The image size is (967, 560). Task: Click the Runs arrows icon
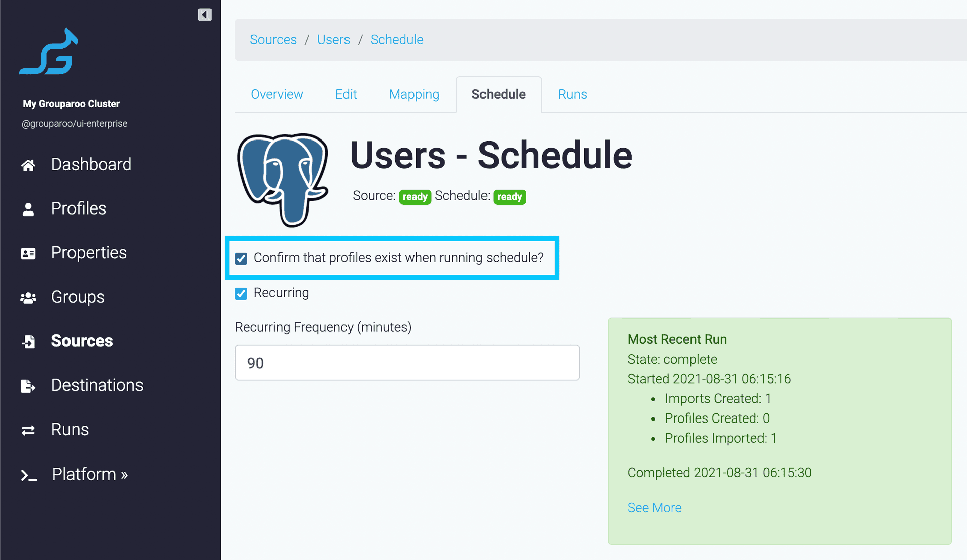coord(28,430)
